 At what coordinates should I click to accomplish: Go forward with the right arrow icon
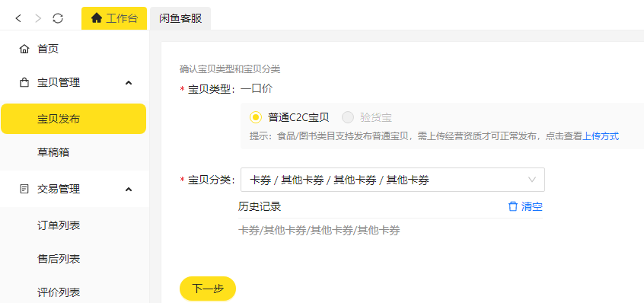point(38,18)
